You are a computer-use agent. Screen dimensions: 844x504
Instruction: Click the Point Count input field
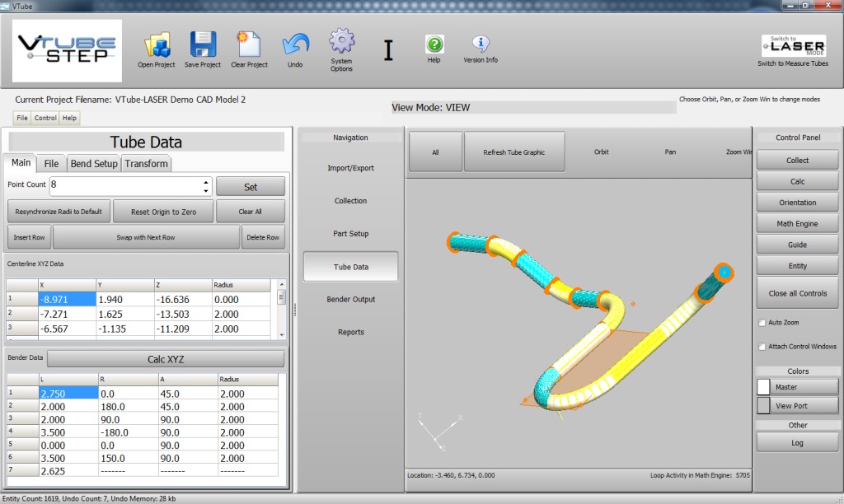tap(124, 186)
